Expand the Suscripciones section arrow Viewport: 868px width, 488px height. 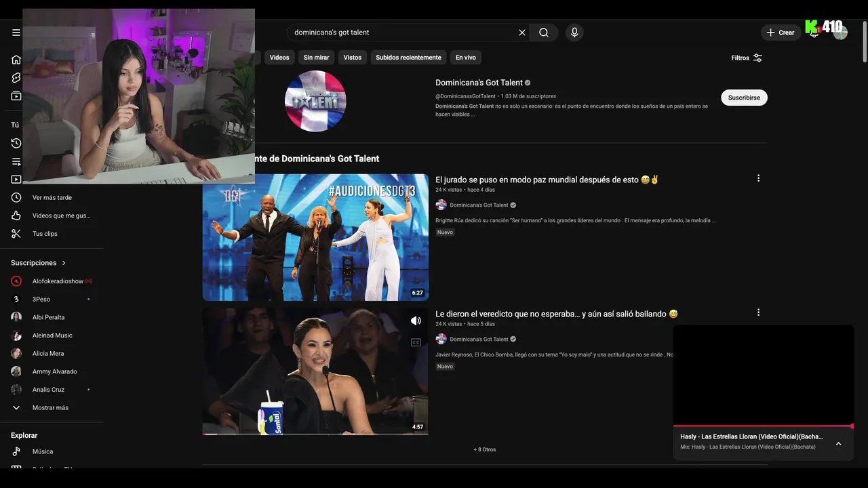coord(64,263)
